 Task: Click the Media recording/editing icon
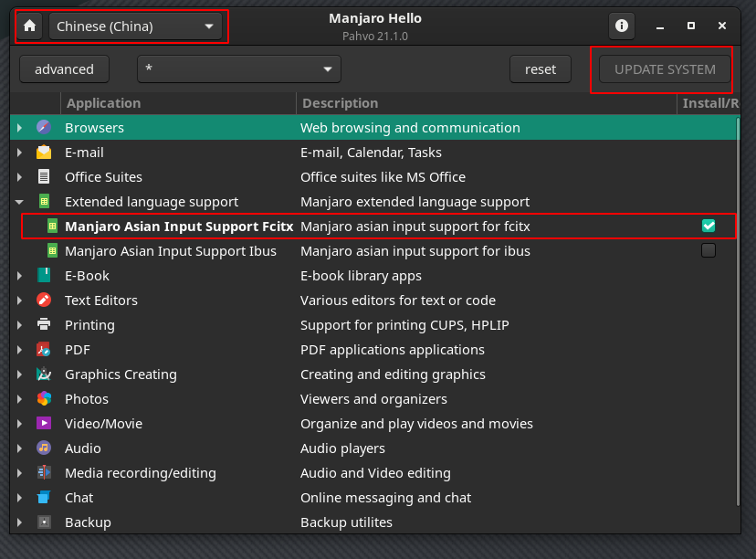point(44,472)
